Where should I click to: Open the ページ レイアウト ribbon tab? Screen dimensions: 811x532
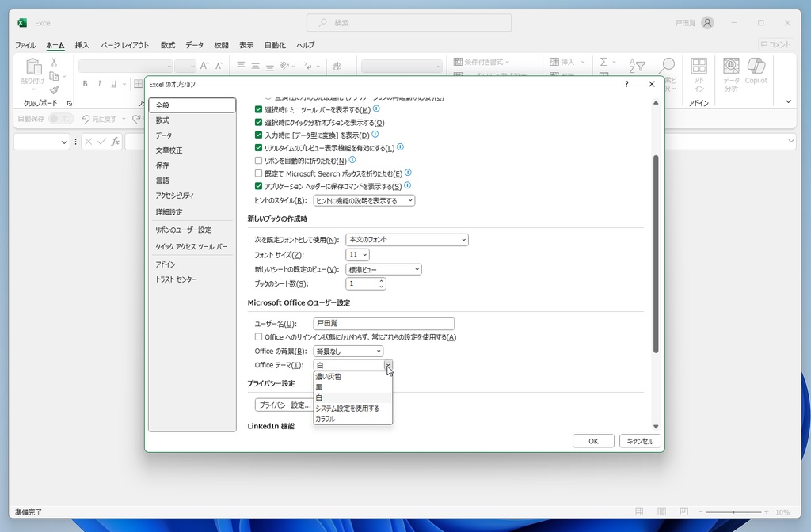pos(124,45)
